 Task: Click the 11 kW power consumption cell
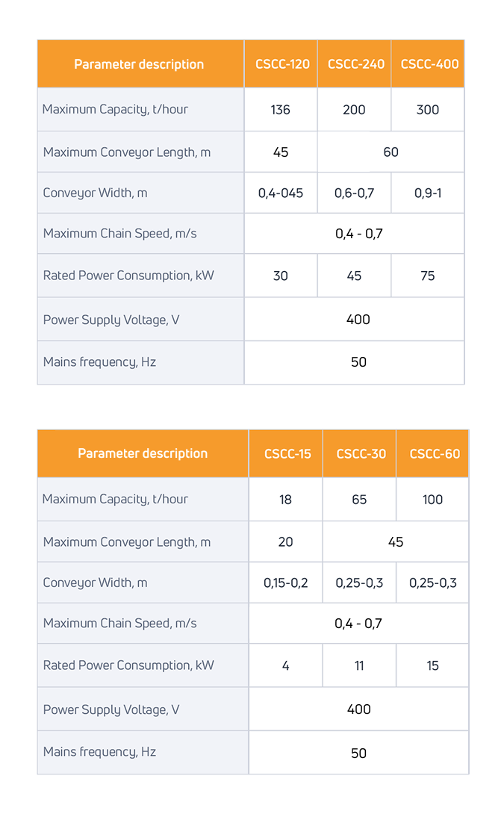(x=359, y=665)
